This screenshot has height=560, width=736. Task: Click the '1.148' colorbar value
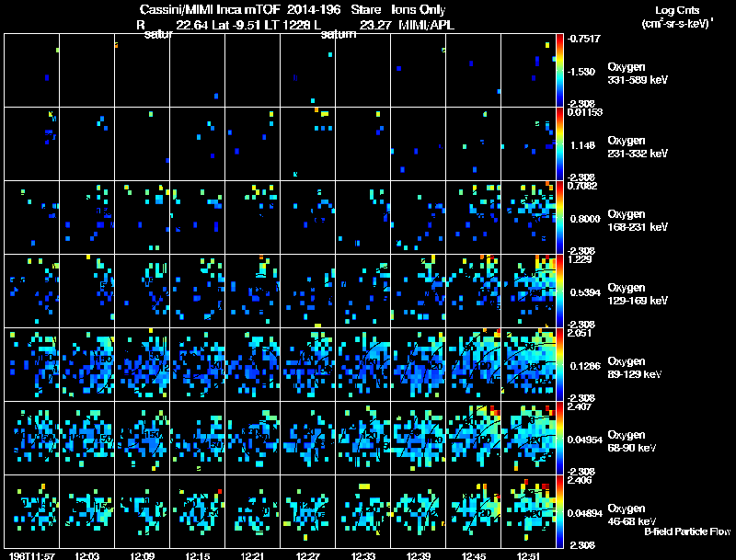tap(582, 145)
